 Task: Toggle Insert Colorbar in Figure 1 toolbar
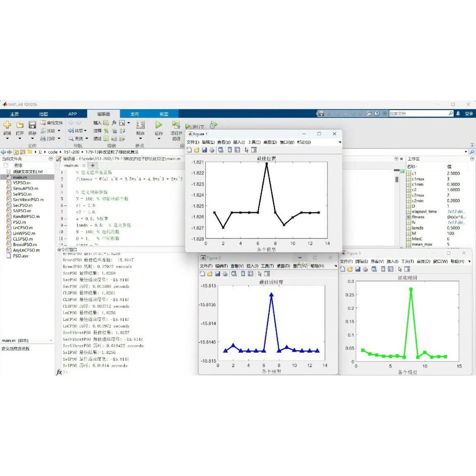pos(230,150)
